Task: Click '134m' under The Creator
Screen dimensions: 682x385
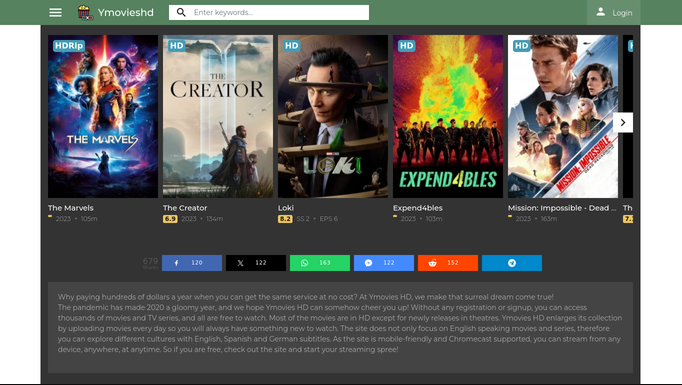Action: [x=214, y=219]
